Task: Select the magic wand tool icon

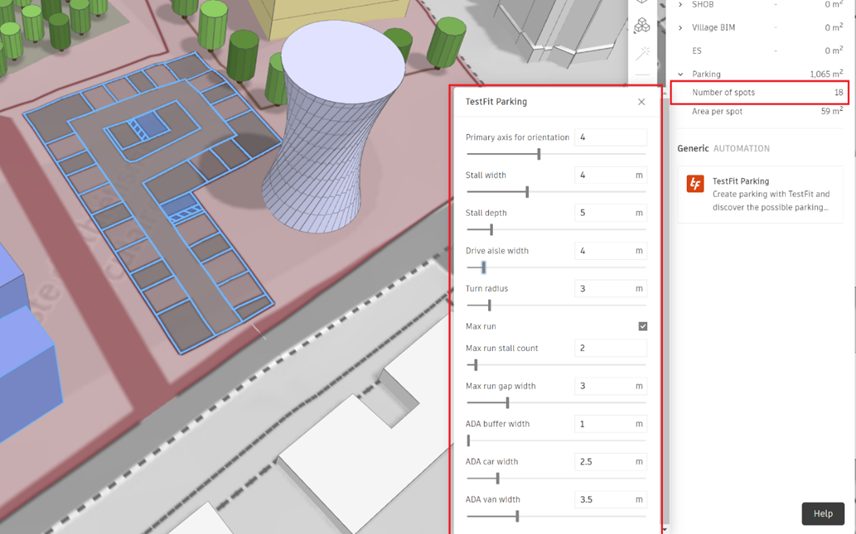Action: click(643, 53)
